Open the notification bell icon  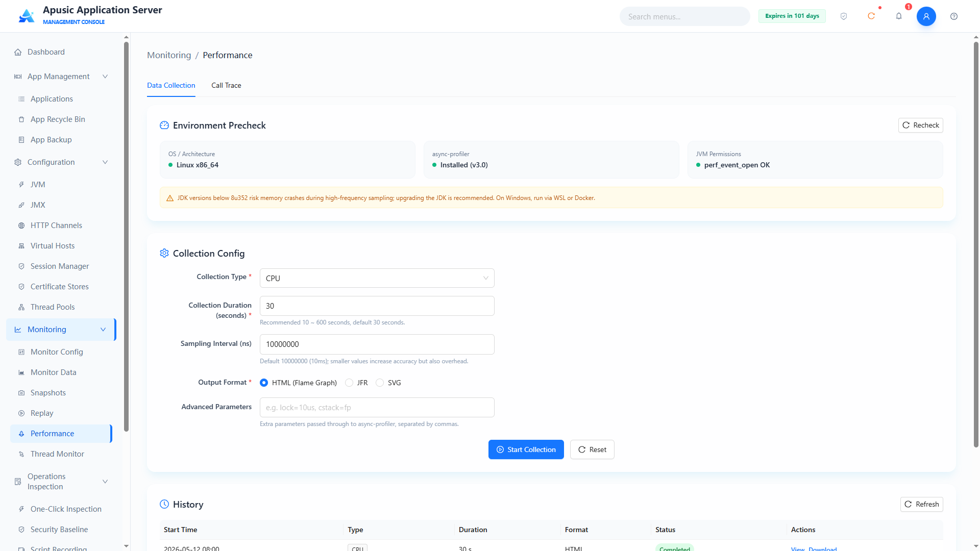(899, 16)
